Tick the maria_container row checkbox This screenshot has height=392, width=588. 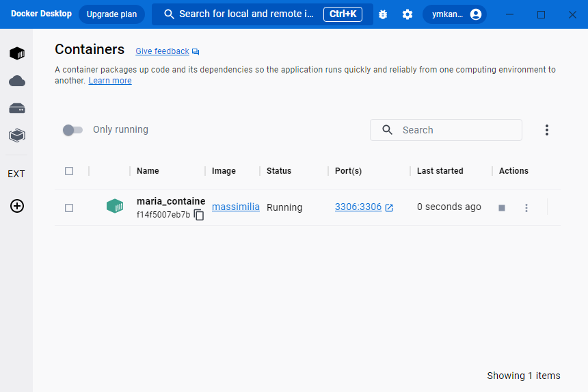click(69, 208)
